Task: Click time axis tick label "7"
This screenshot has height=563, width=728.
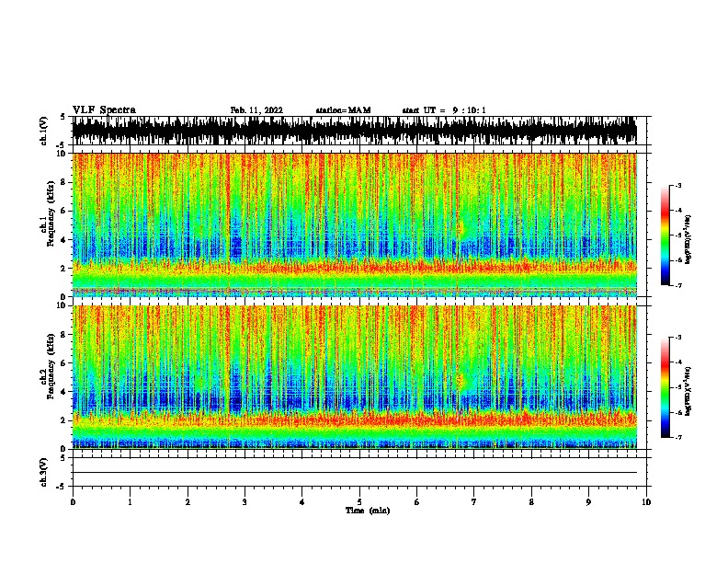Action: point(474,502)
